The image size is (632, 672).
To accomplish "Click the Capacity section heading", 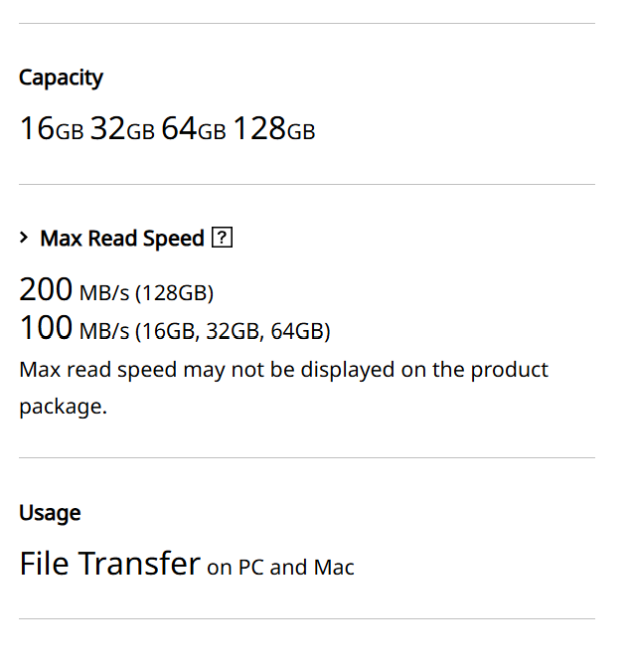I will pos(61,78).
